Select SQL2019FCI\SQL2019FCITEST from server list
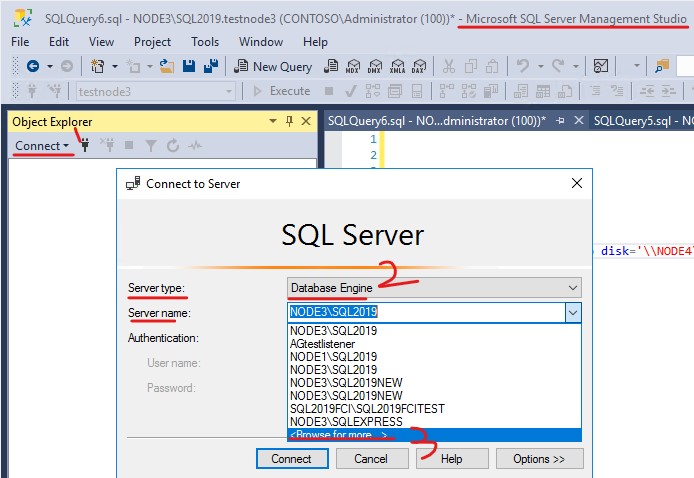The height and width of the screenshot is (478, 694). pos(434,409)
